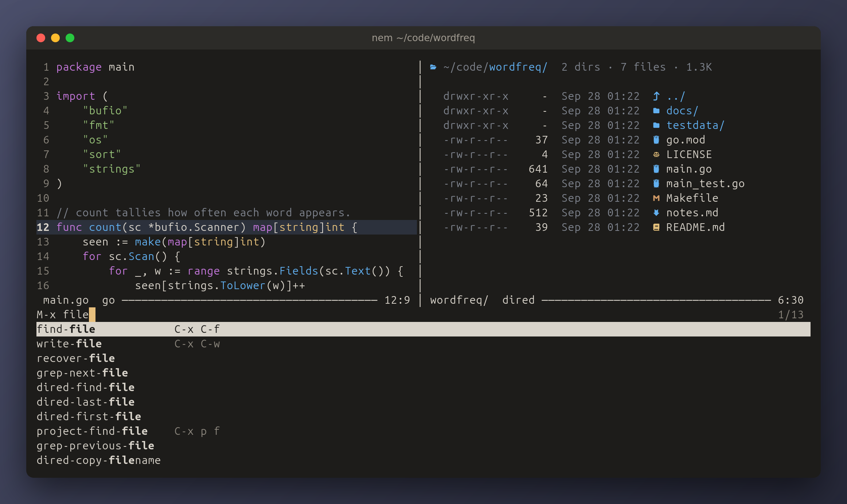Select dired-last-file candidate

[x=86, y=402]
